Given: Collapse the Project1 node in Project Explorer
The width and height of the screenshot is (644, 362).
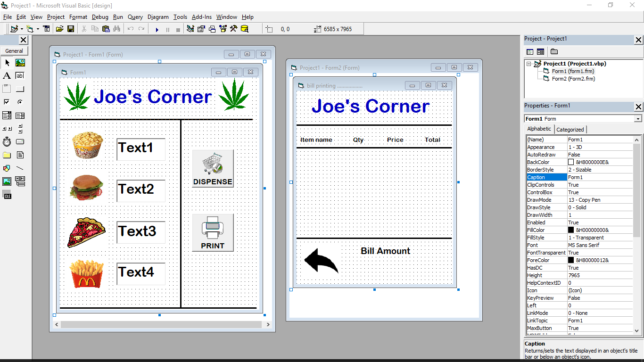Looking at the screenshot, I should 528,63.
